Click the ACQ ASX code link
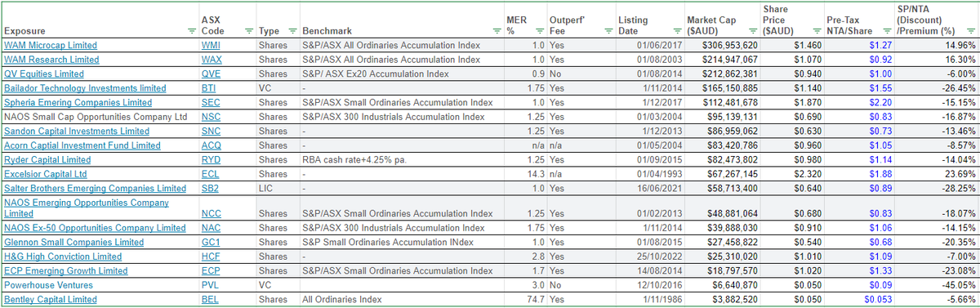 click(211, 145)
